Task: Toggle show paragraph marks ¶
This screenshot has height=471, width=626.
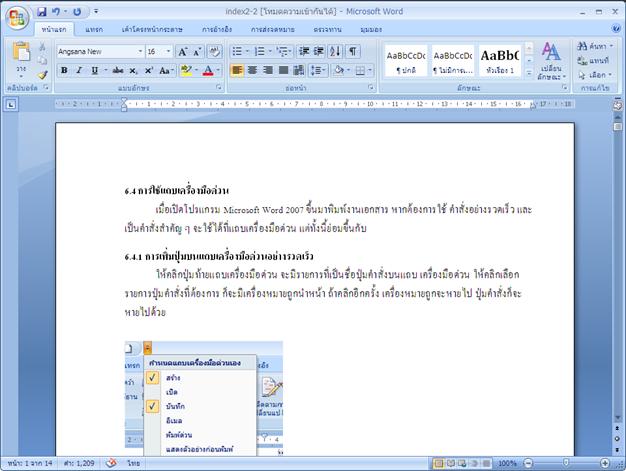Action: tap(353, 51)
